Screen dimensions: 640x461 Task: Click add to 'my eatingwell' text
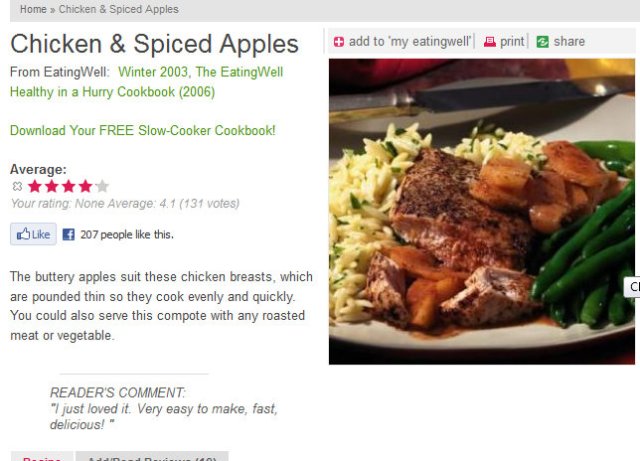click(410, 42)
